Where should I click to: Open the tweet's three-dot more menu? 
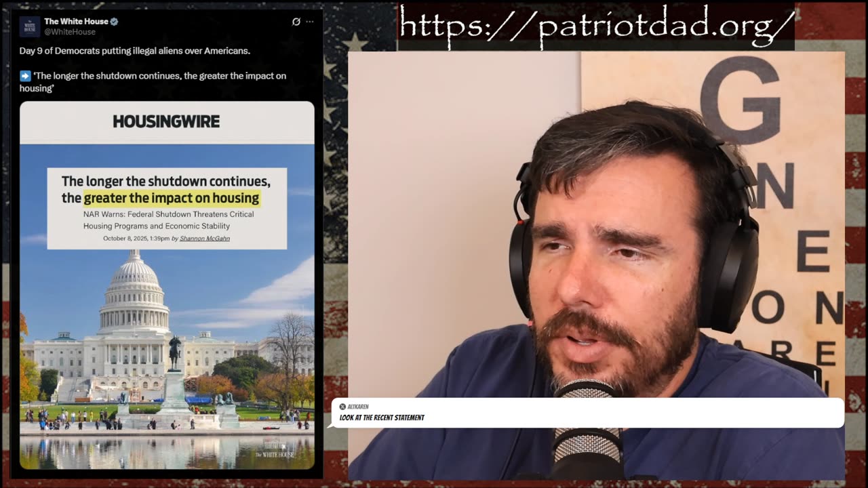point(310,22)
